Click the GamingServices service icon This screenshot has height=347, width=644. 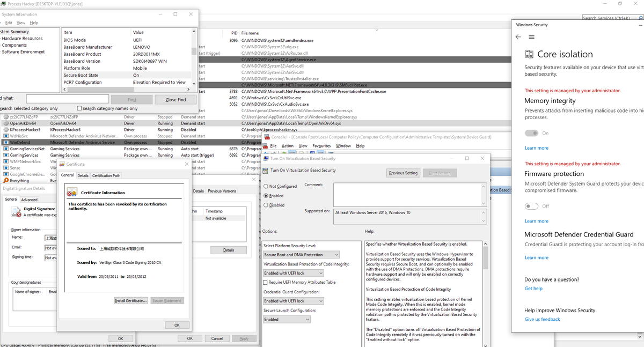coord(5,156)
